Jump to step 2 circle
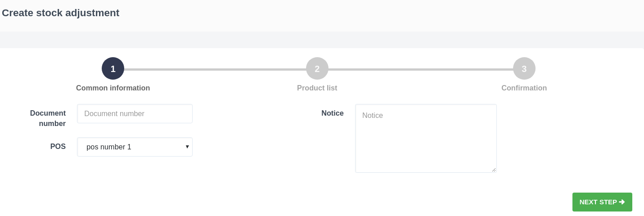The width and height of the screenshot is (644, 216). coord(317,68)
